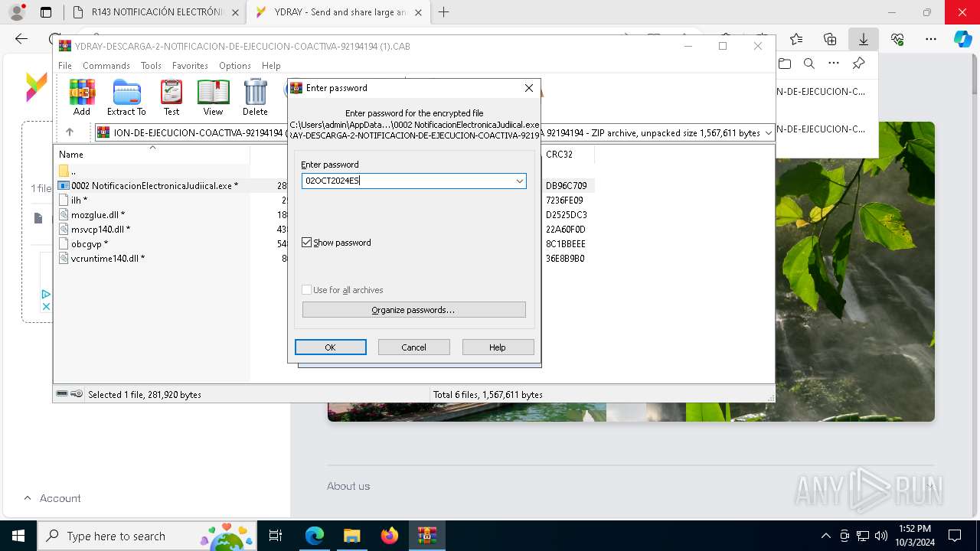Open the View file tool

click(213, 97)
